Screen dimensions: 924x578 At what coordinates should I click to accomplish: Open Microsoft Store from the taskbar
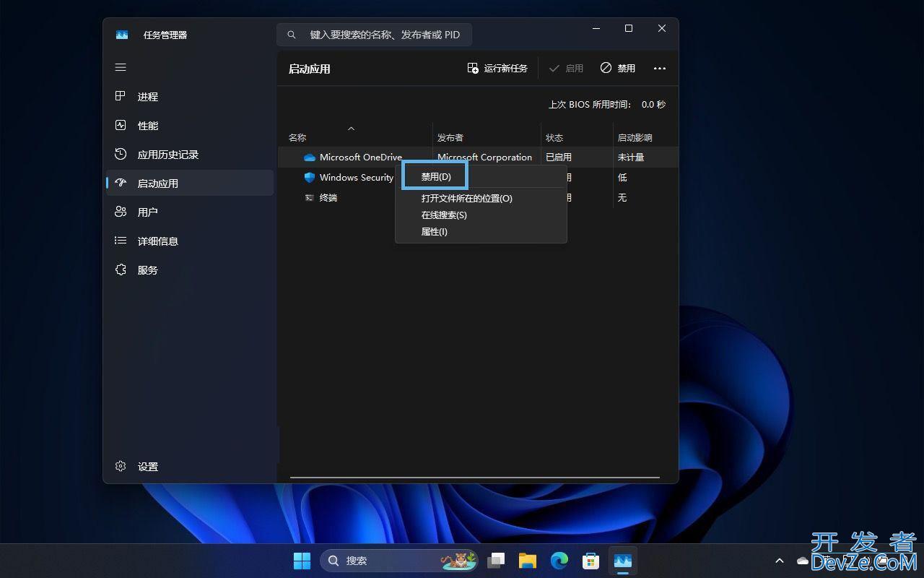click(591, 560)
